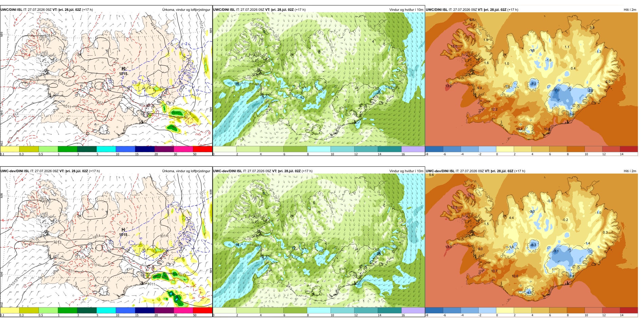The height and width of the screenshot is (322, 644).
Task: Click blue 10 swatch in UWC-dev precipitation legend
Action: 125,310
